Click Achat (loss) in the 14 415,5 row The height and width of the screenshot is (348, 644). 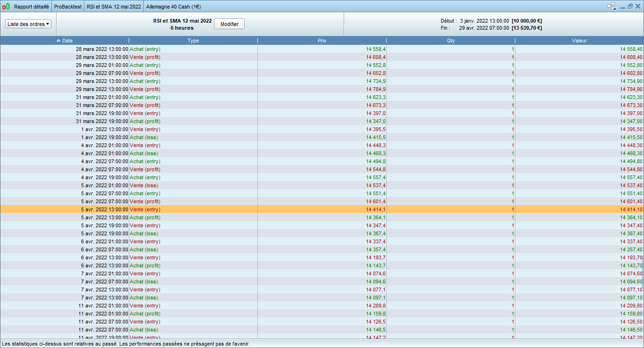144,137
